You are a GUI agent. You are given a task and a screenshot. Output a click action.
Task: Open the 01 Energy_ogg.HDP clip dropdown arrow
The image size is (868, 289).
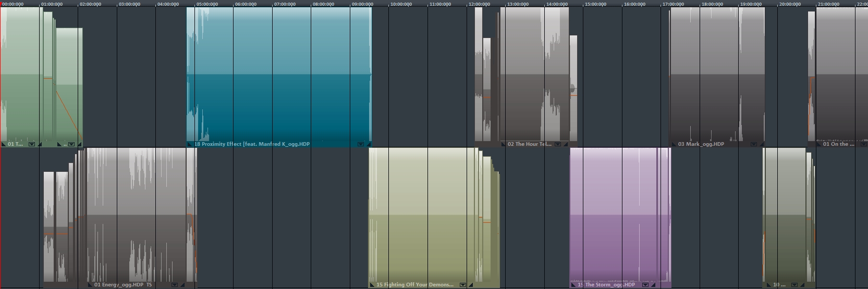pos(175,285)
